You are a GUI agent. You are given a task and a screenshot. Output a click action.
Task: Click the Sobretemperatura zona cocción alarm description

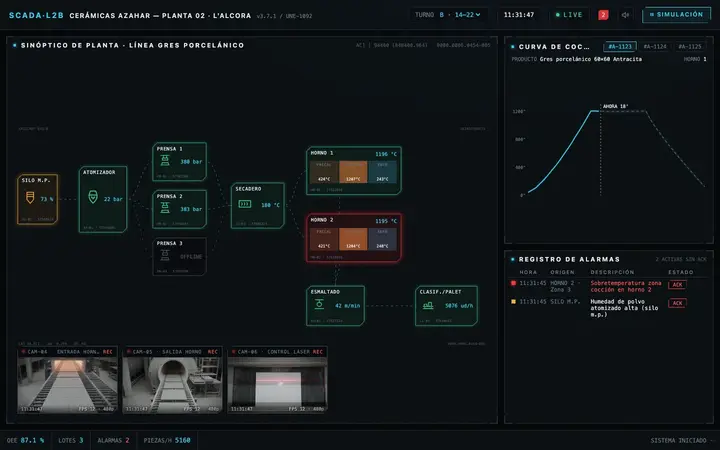point(626,287)
